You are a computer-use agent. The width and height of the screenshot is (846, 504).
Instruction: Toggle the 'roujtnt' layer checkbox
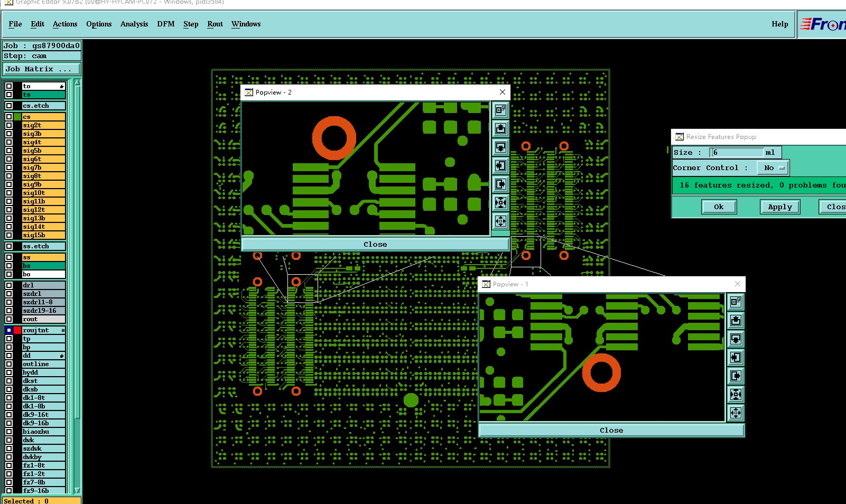[9, 330]
